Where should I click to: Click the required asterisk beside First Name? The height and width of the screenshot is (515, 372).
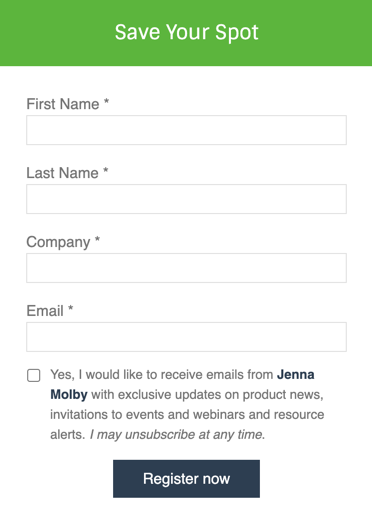(106, 101)
